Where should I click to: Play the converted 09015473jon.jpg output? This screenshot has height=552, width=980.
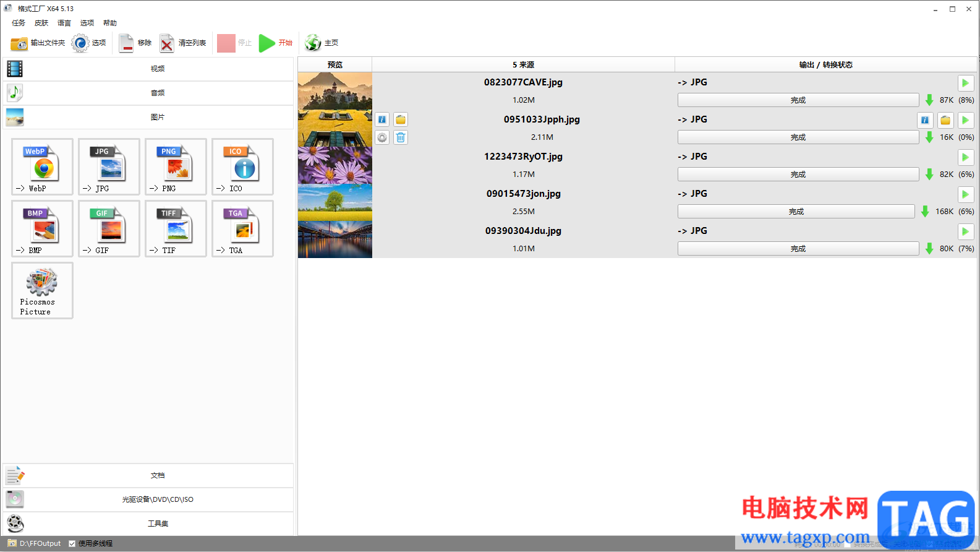(965, 194)
